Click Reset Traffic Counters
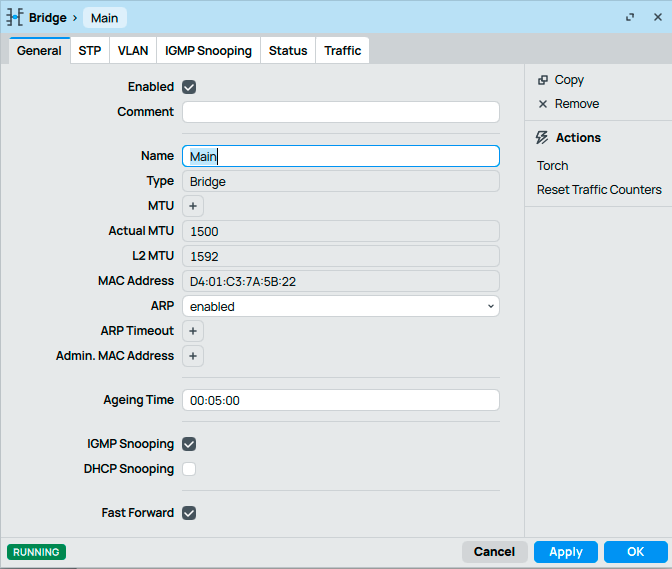Screen dimensions: 672x569 pyautogui.click(x=599, y=190)
